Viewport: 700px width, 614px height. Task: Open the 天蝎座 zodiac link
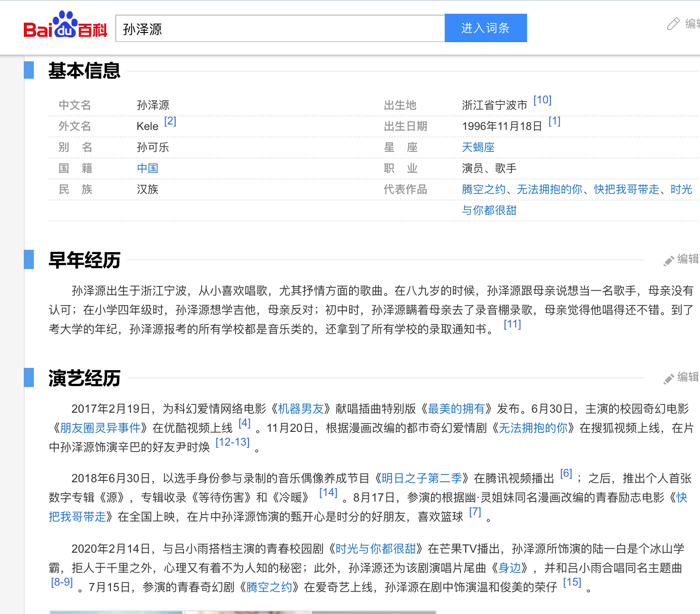click(x=478, y=147)
